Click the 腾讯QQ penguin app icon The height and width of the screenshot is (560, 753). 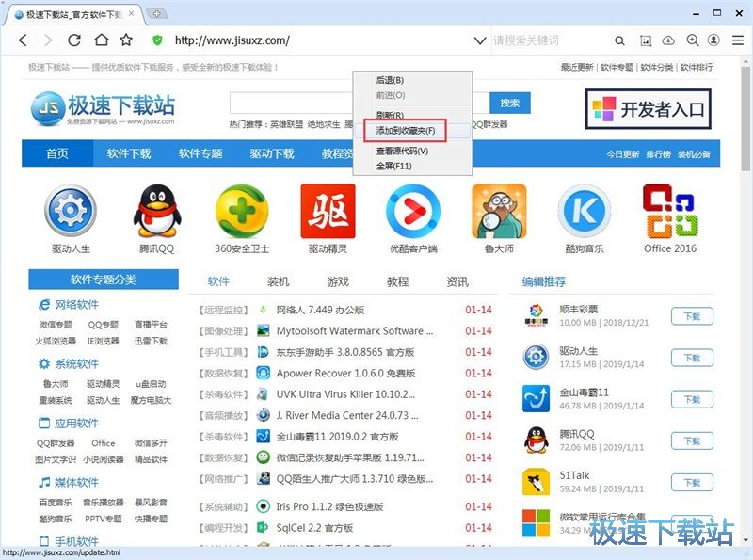[157, 211]
